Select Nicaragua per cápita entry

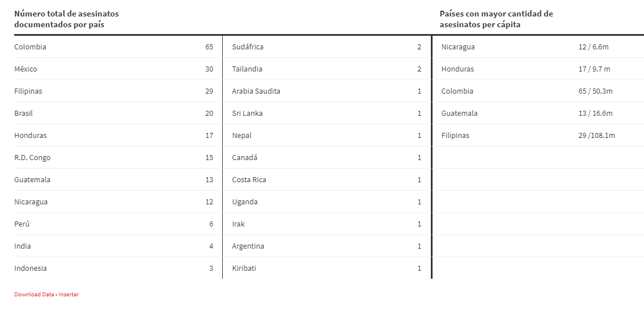458,47
